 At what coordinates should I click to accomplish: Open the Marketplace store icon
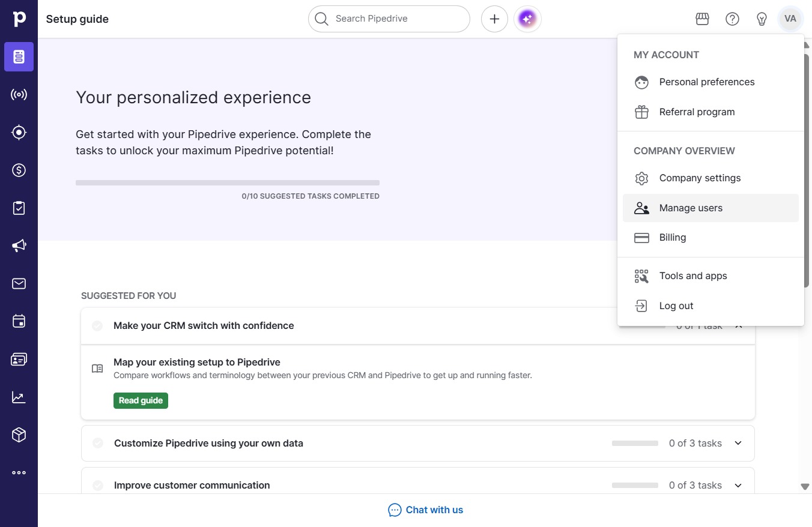[702, 19]
